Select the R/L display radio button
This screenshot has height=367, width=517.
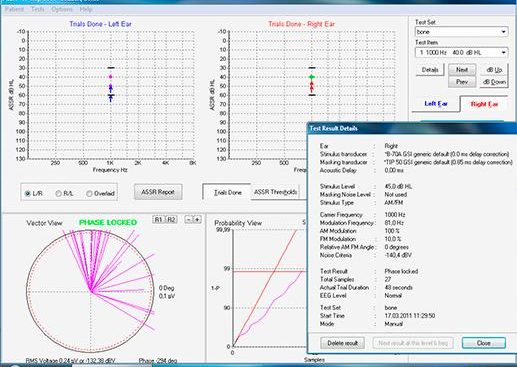[x=59, y=193]
